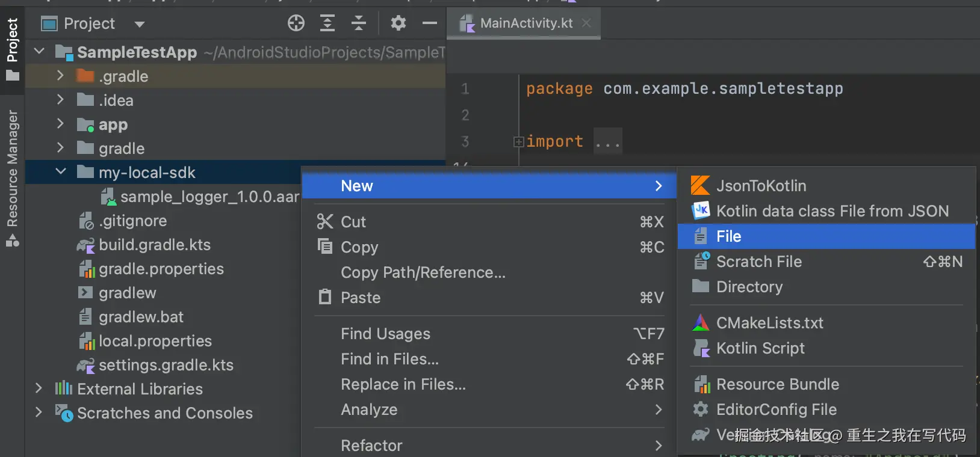Select the JsonToKotlin menu option
Screen dimensions: 980x457
tap(761, 186)
